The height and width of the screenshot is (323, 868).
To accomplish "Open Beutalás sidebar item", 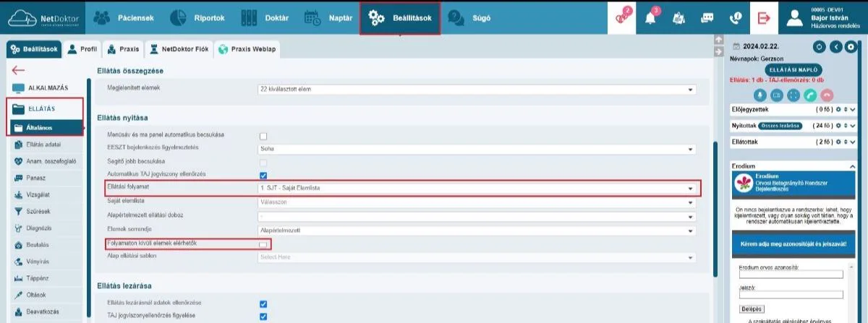I will pos(46,245).
